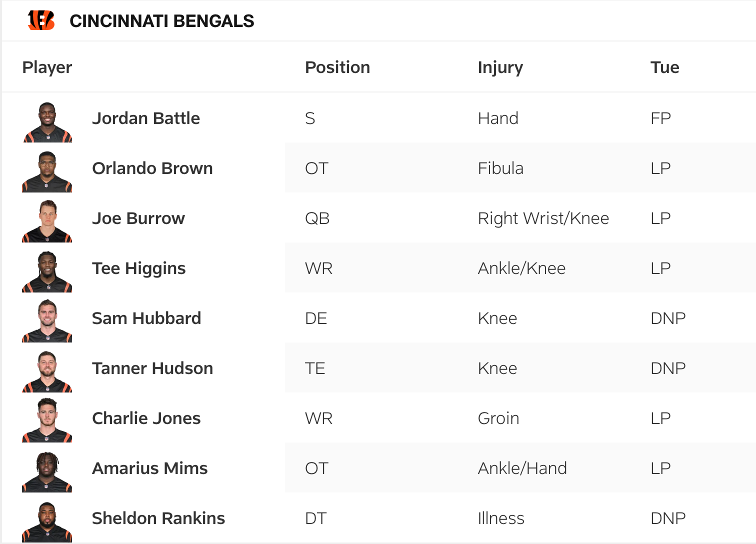Click Charlie Jones's player headshot
This screenshot has height=544, width=756.
coord(47,420)
